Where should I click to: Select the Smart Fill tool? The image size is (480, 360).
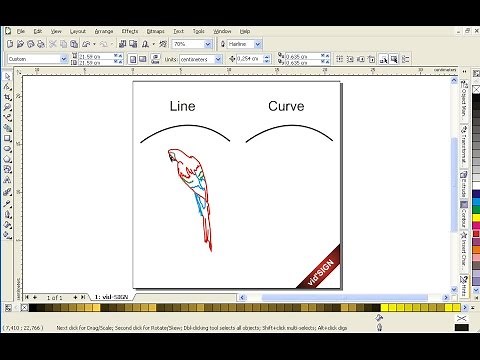7,128
